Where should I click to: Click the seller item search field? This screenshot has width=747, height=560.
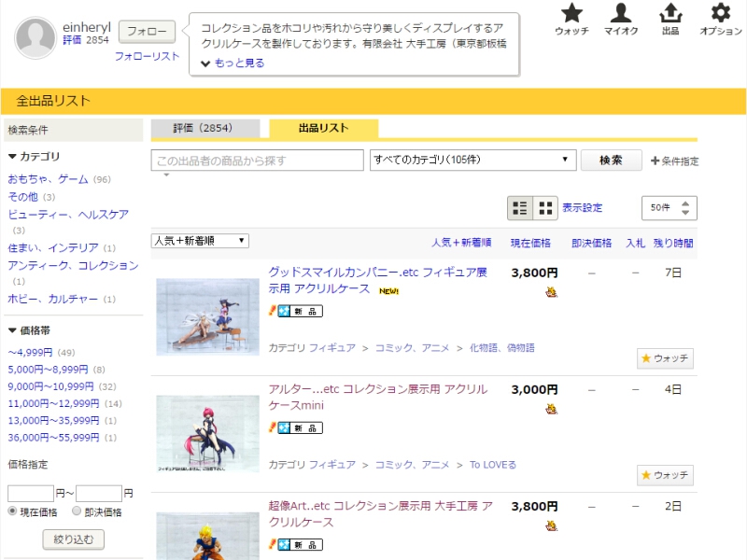(x=257, y=161)
